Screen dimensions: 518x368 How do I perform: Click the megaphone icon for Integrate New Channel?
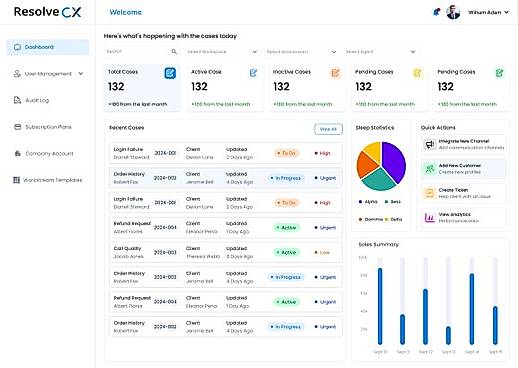(x=430, y=144)
